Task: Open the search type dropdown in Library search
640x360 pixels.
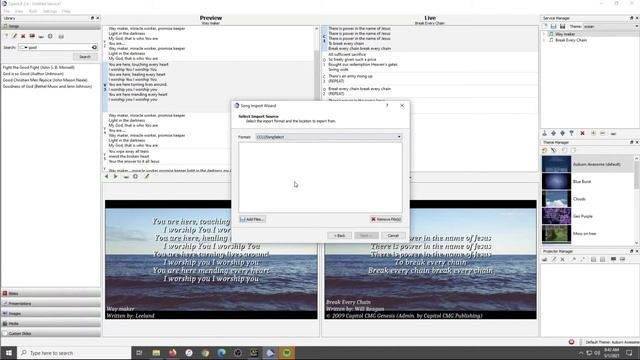Action: pos(23,47)
